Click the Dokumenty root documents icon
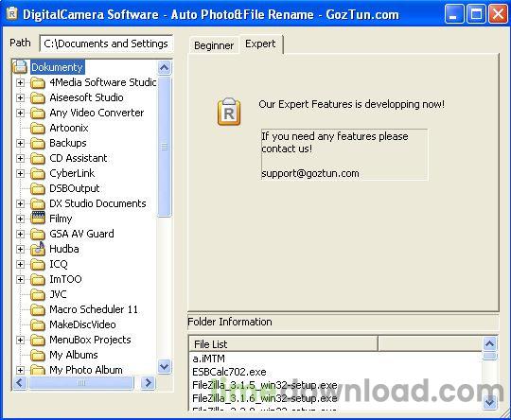511x420 pixels. 20,67
